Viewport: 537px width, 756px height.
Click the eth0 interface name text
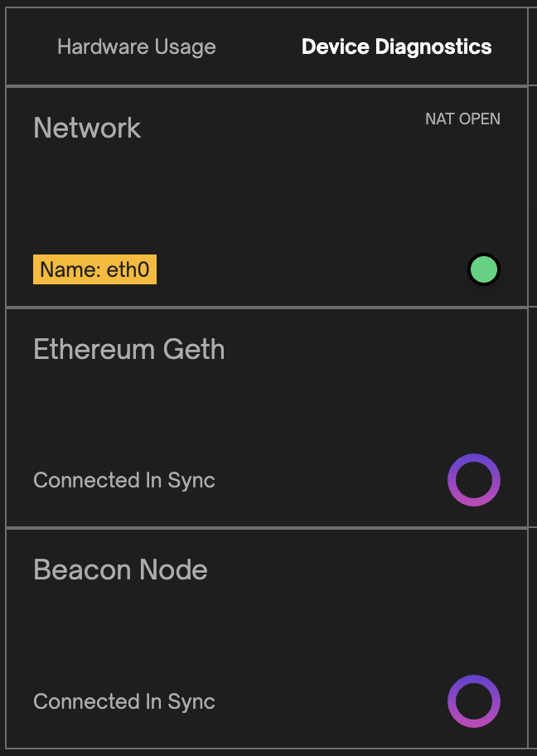pos(128,269)
